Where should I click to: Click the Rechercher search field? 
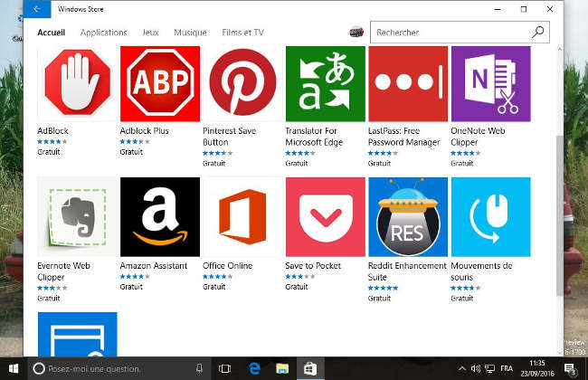tap(460, 33)
